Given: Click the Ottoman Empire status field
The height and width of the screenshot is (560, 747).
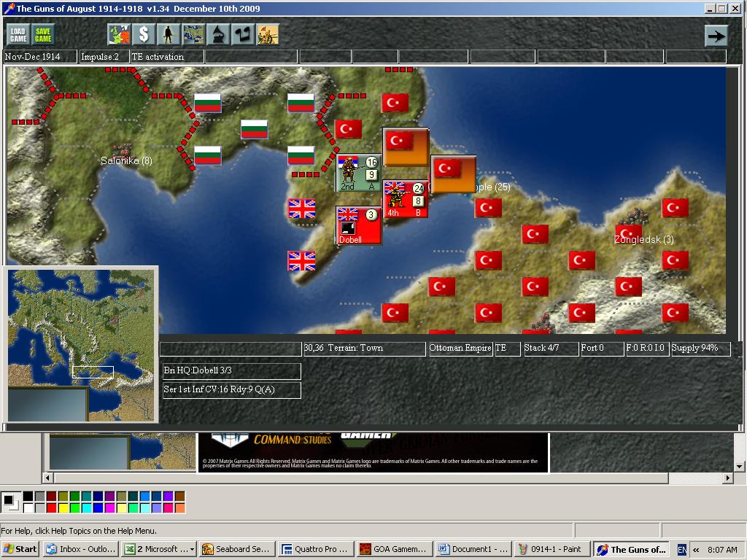Looking at the screenshot, I should (460, 348).
